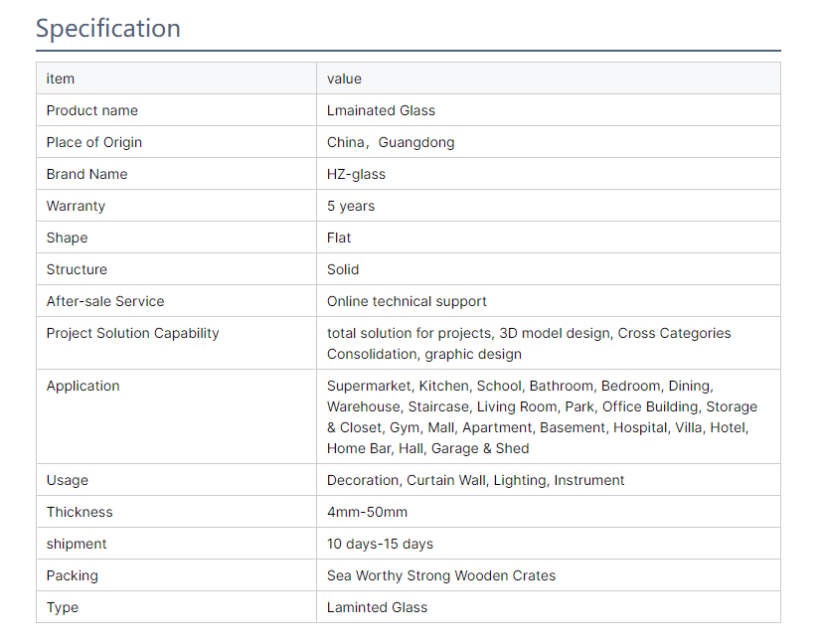The width and height of the screenshot is (823, 644).
Task: Select 'Sea Worthy Strong Wooden Crates' text
Action: click(x=441, y=575)
